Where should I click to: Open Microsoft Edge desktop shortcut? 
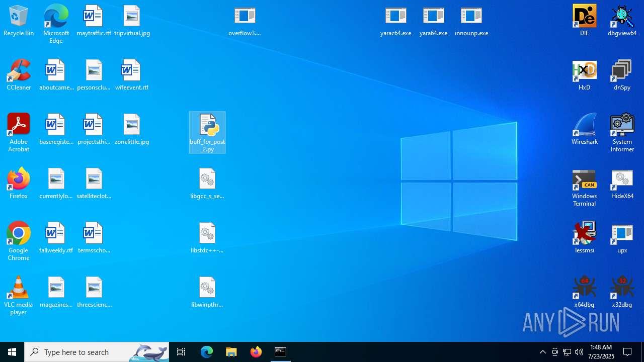pos(56,24)
